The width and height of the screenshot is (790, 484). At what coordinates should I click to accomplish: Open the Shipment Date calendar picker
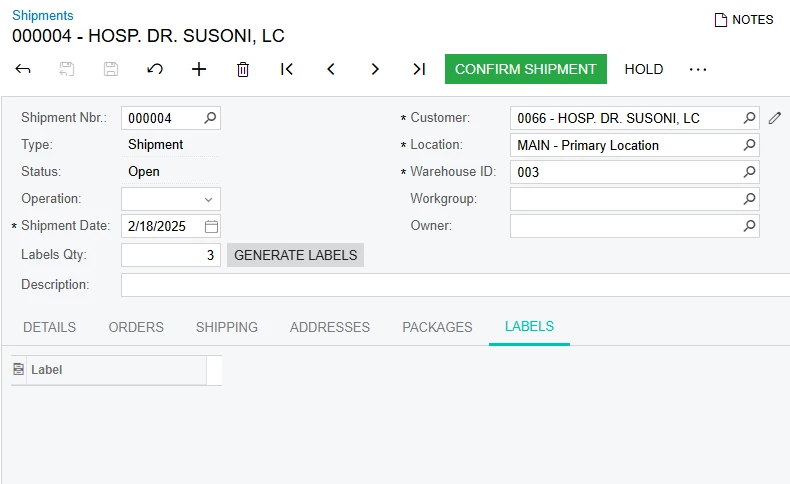pyautogui.click(x=212, y=227)
